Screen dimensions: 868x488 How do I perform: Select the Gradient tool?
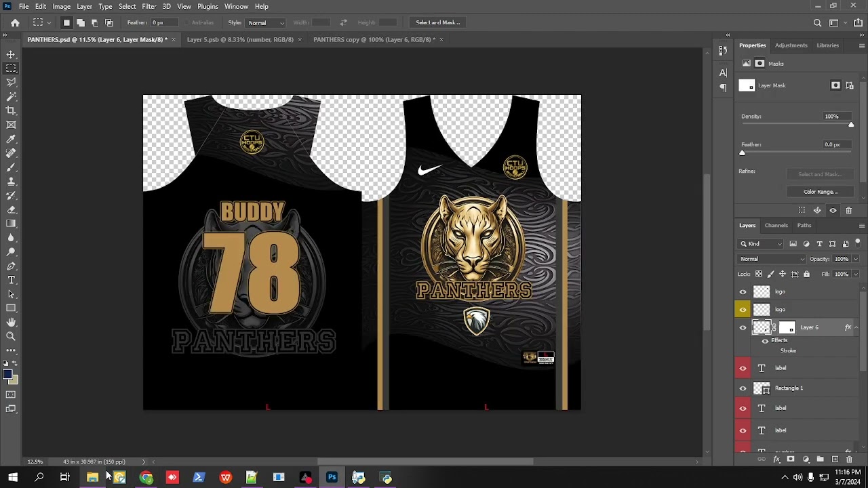click(11, 224)
